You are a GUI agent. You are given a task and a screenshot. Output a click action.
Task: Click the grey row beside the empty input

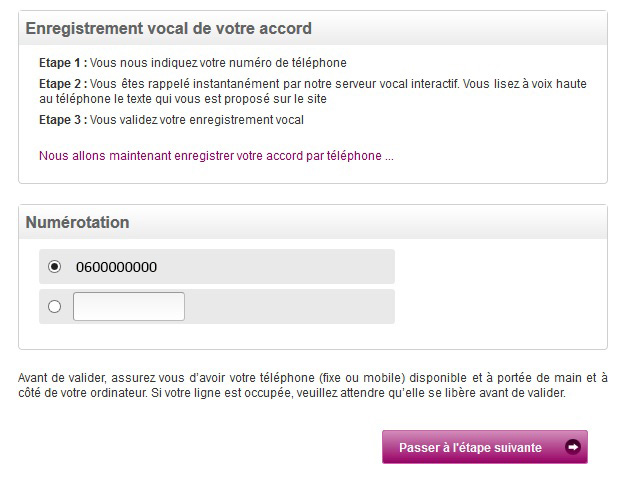(x=217, y=306)
